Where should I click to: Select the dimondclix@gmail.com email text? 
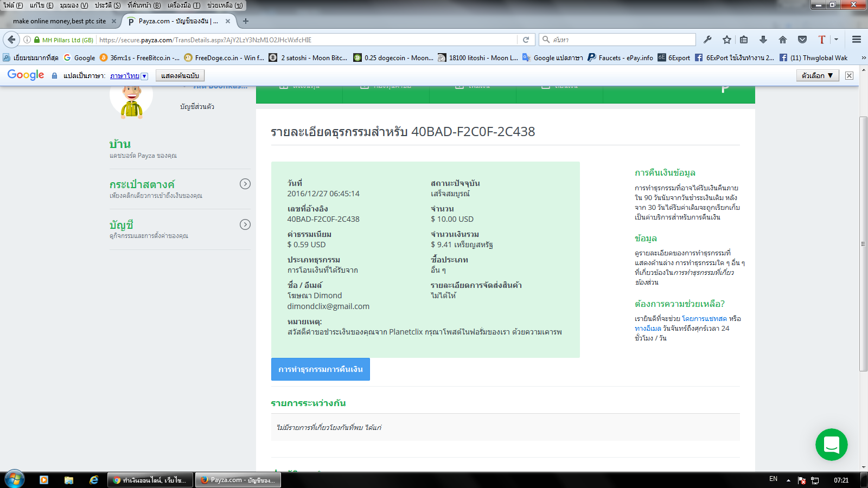click(328, 306)
